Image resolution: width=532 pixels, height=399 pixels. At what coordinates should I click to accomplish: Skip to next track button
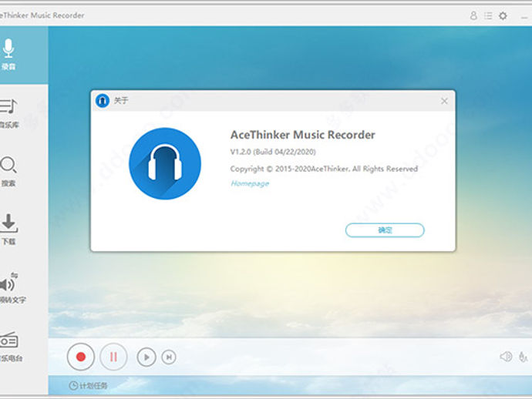pos(169,357)
